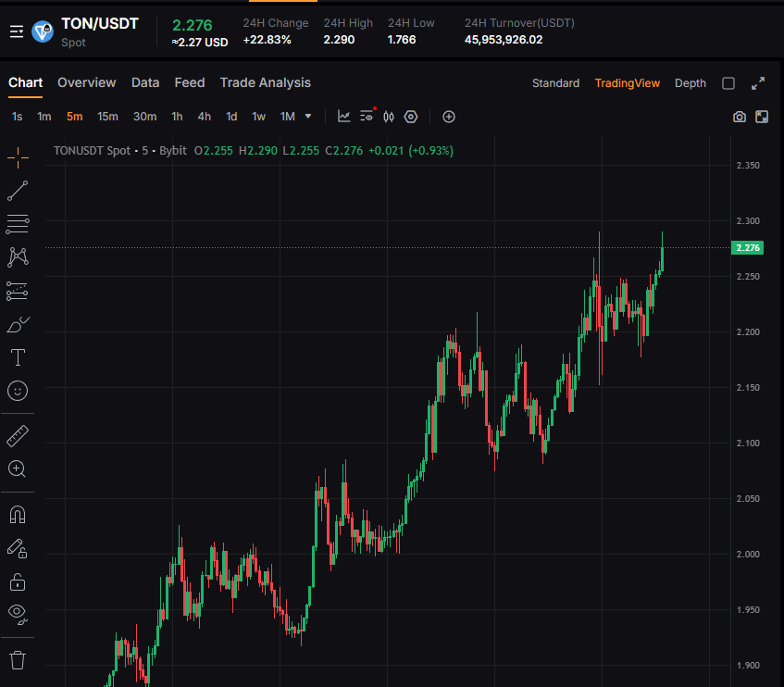Click the 24H High value 2.290
The image size is (784, 687).
click(339, 40)
